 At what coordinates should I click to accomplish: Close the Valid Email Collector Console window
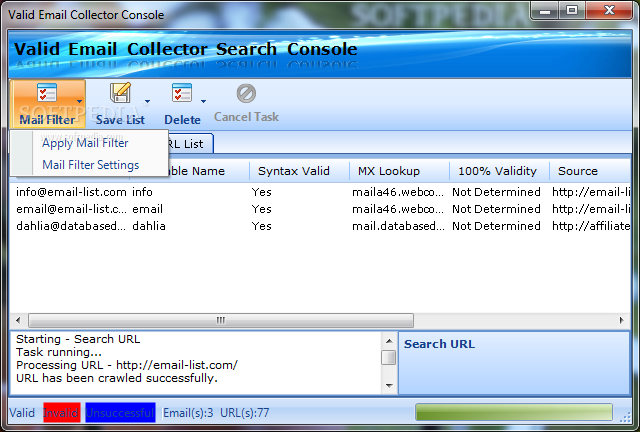[609, 11]
